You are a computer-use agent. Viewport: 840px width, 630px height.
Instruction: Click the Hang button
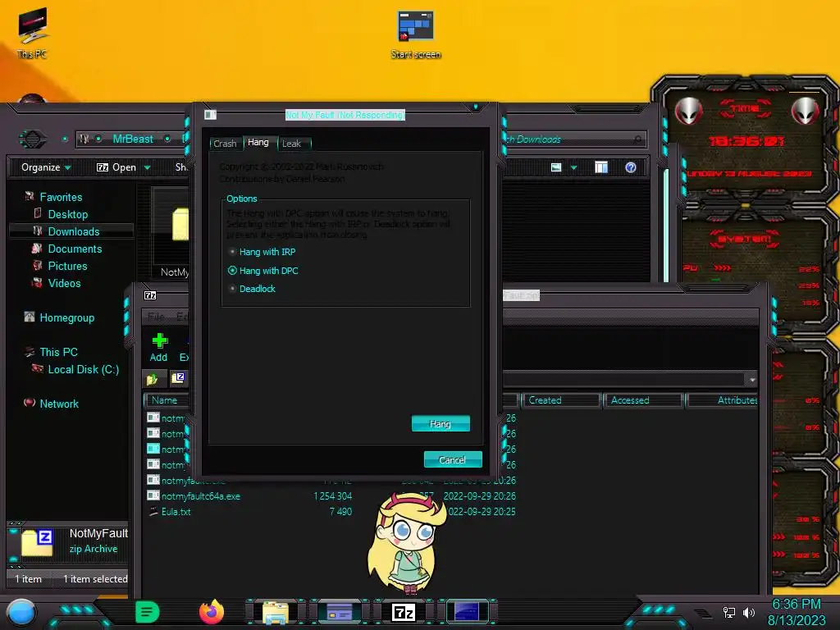441,424
